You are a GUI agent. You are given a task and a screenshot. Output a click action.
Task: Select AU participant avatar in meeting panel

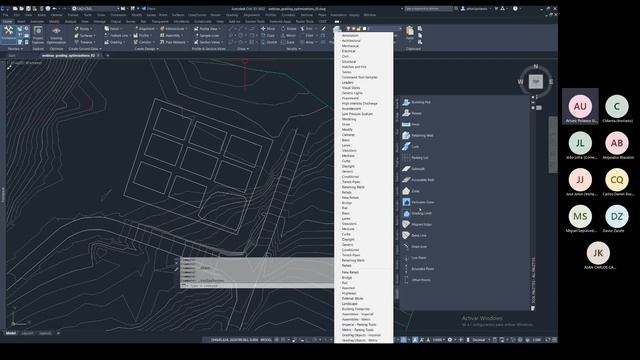580,107
